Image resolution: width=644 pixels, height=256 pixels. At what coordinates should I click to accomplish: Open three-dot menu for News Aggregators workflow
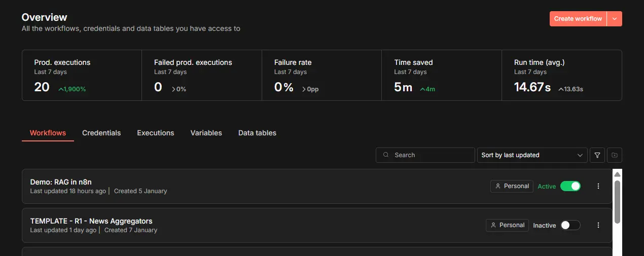coord(598,225)
